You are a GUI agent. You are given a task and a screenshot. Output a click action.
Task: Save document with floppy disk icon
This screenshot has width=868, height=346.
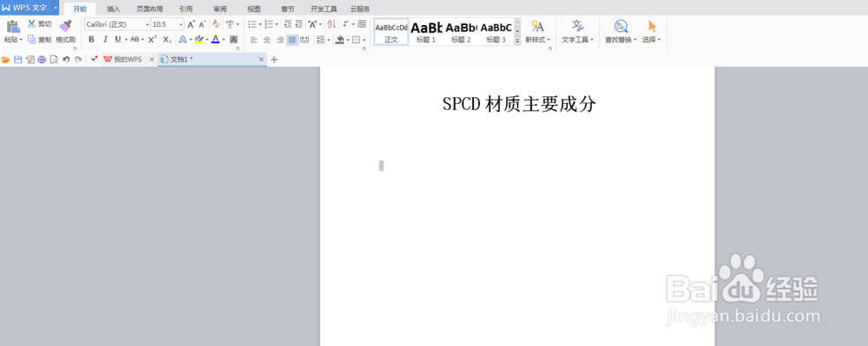coord(17,60)
